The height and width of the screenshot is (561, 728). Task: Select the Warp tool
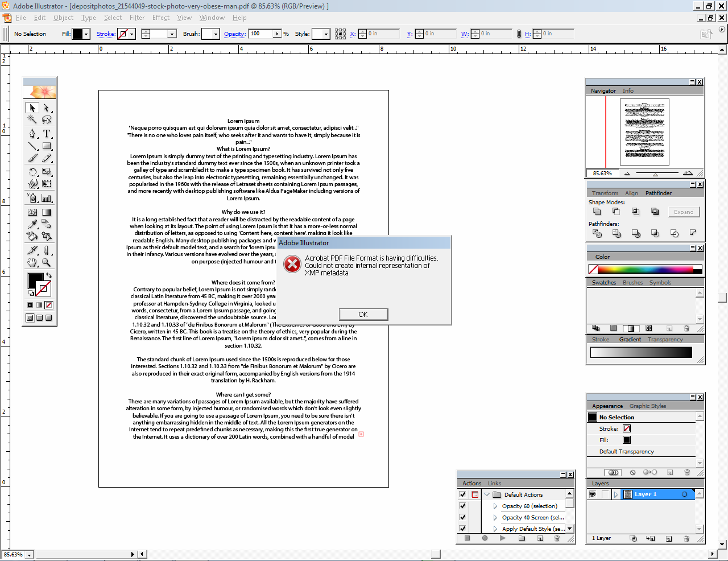tap(32, 184)
